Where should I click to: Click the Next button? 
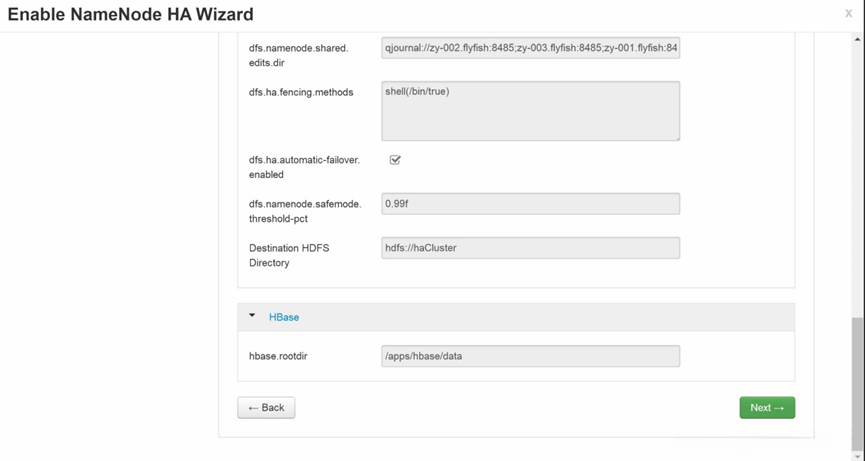pyautogui.click(x=767, y=407)
